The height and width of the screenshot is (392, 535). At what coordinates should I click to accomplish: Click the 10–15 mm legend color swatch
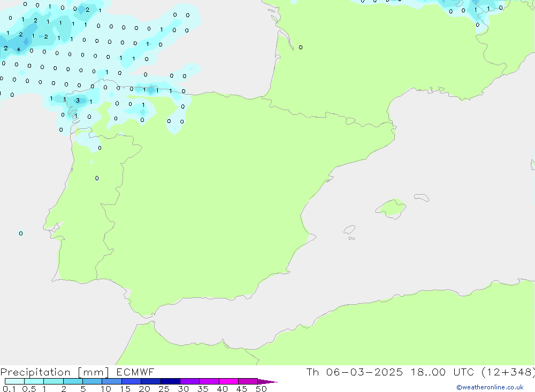click(x=112, y=381)
